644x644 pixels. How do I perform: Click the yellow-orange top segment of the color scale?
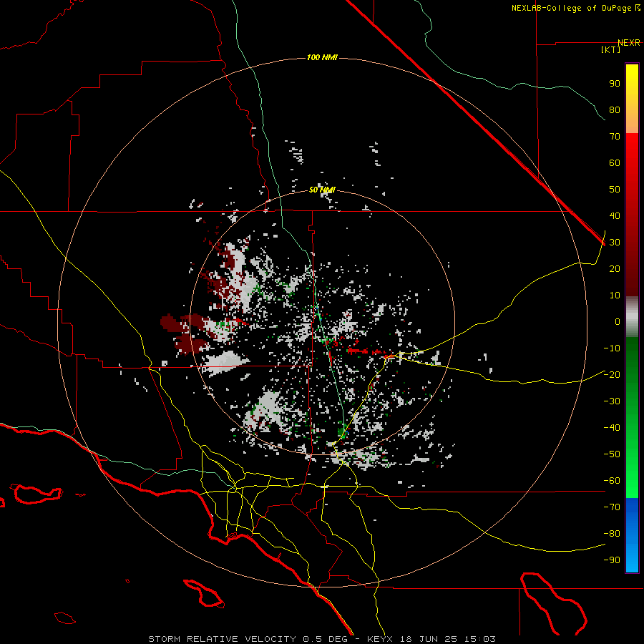click(x=632, y=99)
